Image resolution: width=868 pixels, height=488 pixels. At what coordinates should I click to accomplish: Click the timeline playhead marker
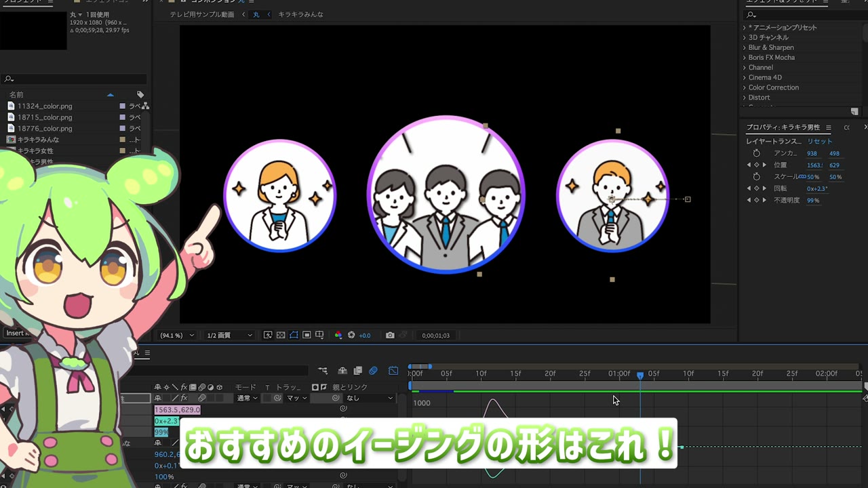coord(639,375)
